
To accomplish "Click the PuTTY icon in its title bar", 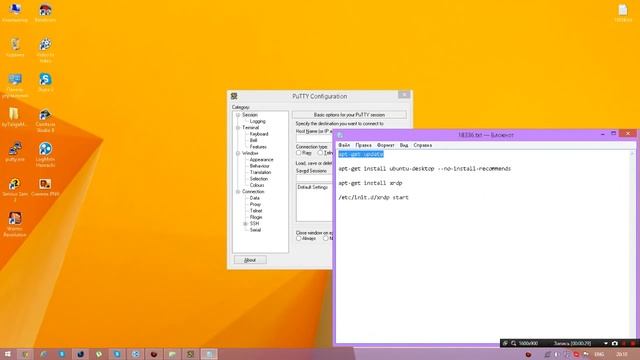I will point(234,96).
